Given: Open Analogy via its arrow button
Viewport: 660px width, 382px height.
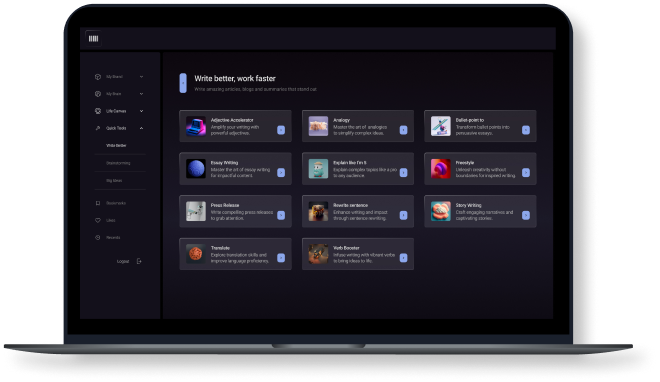Looking at the screenshot, I should point(404,130).
